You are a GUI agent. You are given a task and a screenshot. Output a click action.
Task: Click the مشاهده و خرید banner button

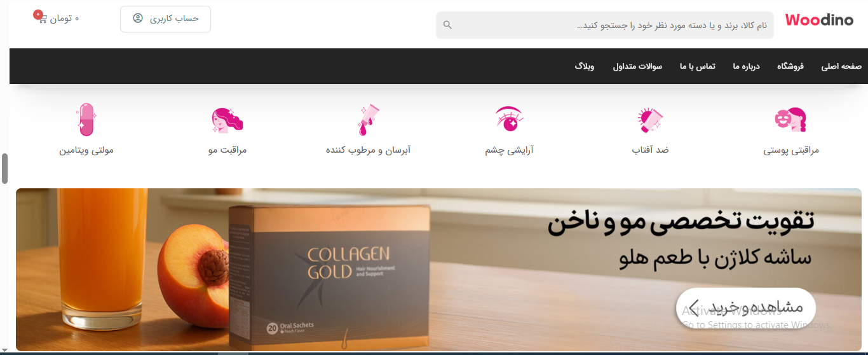[x=745, y=307]
